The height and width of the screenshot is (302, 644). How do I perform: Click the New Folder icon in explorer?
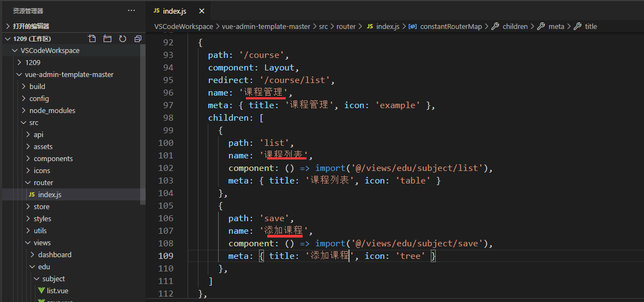107,39
